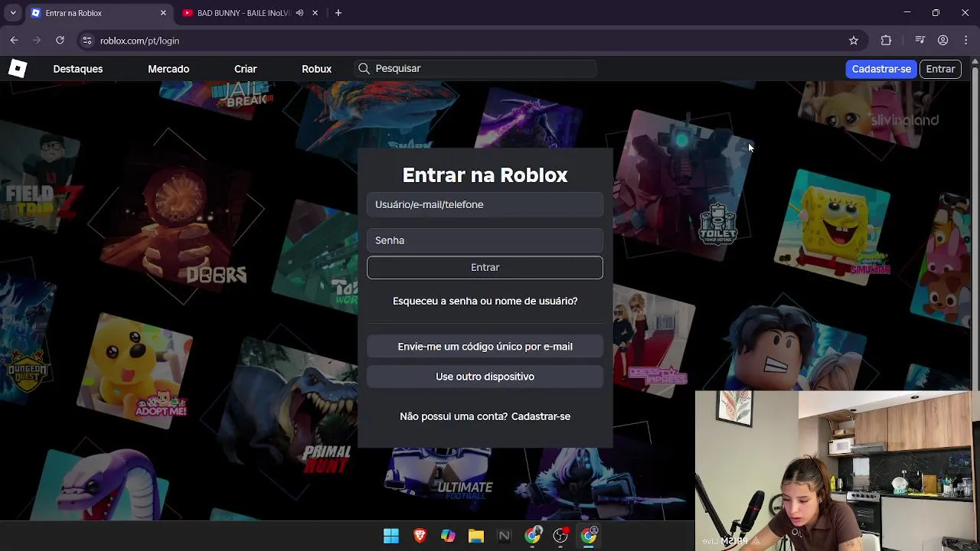This screenshot has width=980, height=551.
Task: Open the media controls icon in toolbar
Action: (x=920, y=41)
